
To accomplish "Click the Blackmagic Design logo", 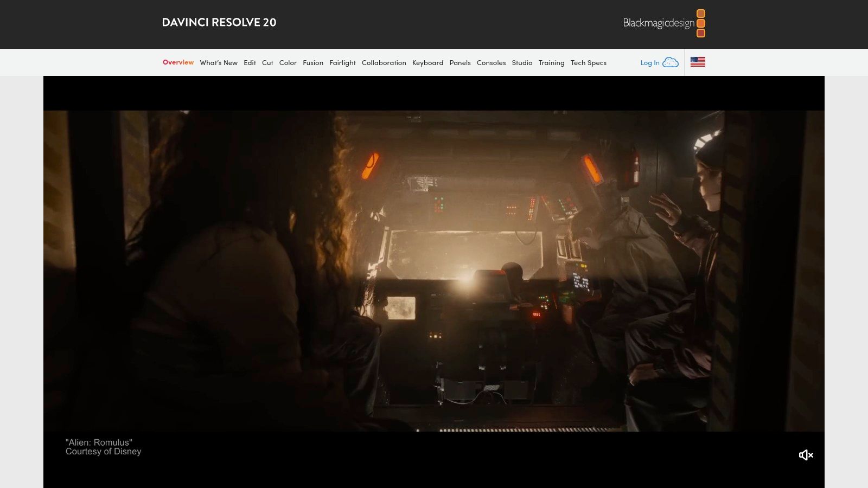I will coord(658,23).
